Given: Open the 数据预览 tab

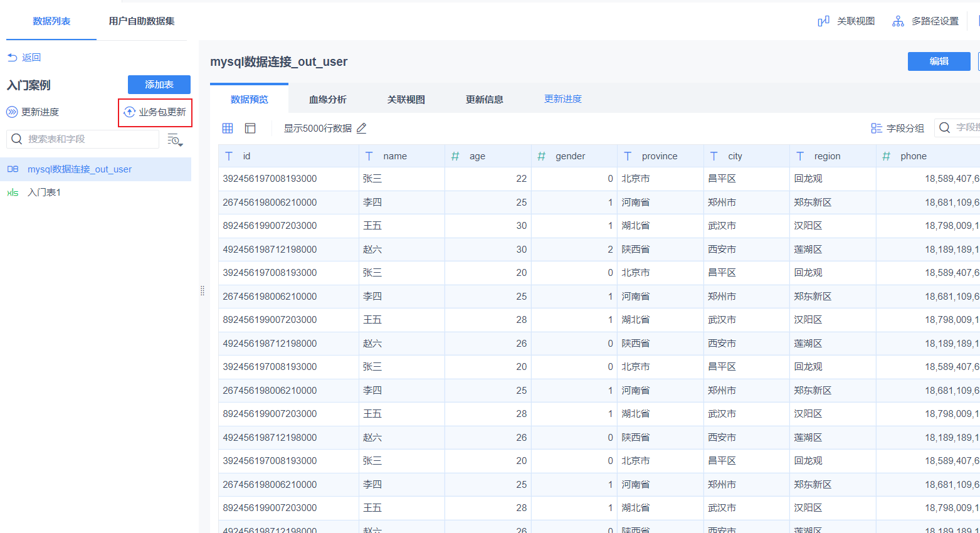Looking at the screenshot, I should 249,99.
